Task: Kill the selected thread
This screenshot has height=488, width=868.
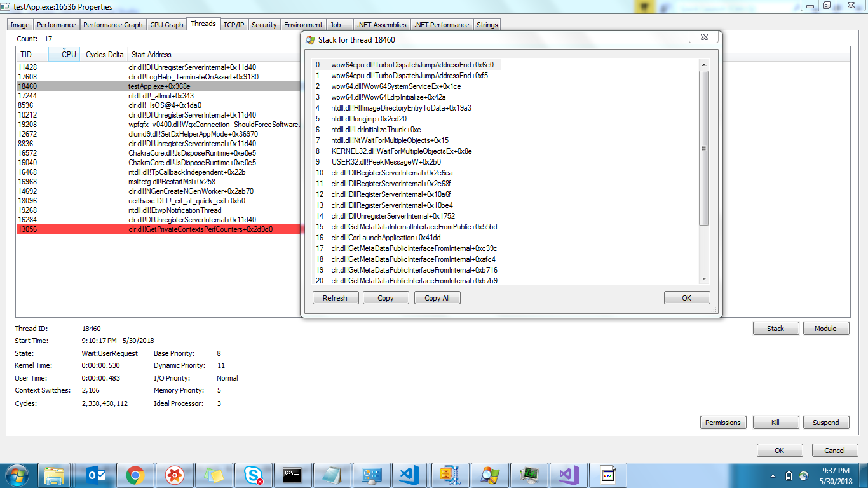Action: (x=776, y=422)
